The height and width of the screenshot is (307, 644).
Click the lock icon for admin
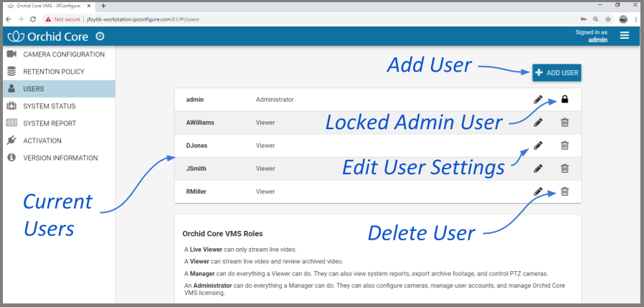pos(564,100)
